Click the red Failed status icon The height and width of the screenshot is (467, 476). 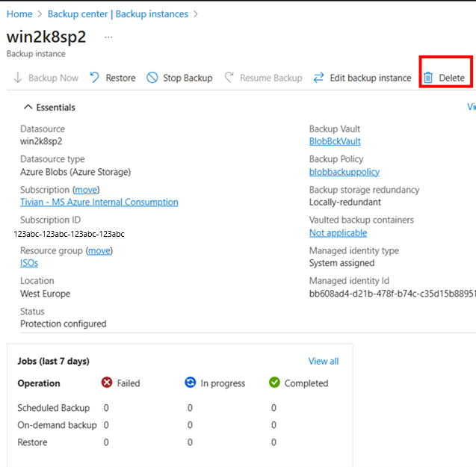pyautogui.click(x=107, y=383)
